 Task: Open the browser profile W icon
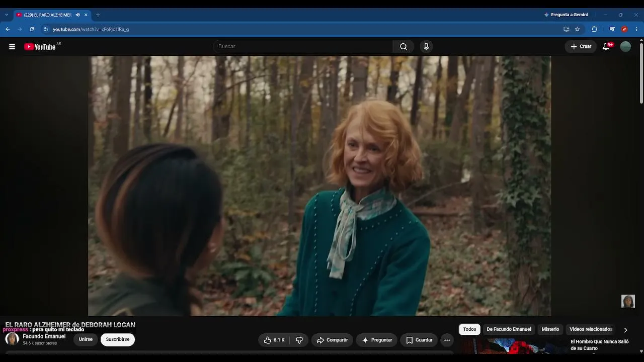point(624,29)
